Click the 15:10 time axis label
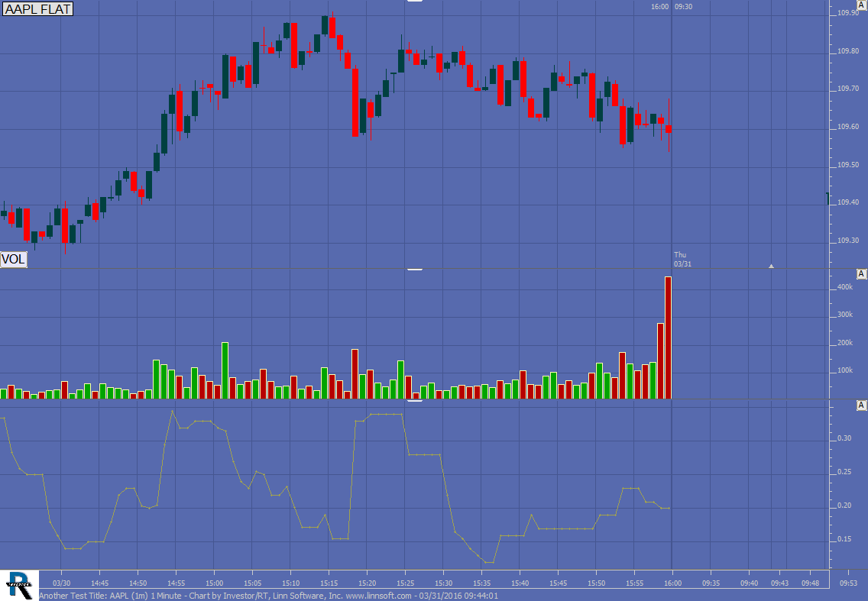This screenshot has width=868, height=601. click(290, 583)
